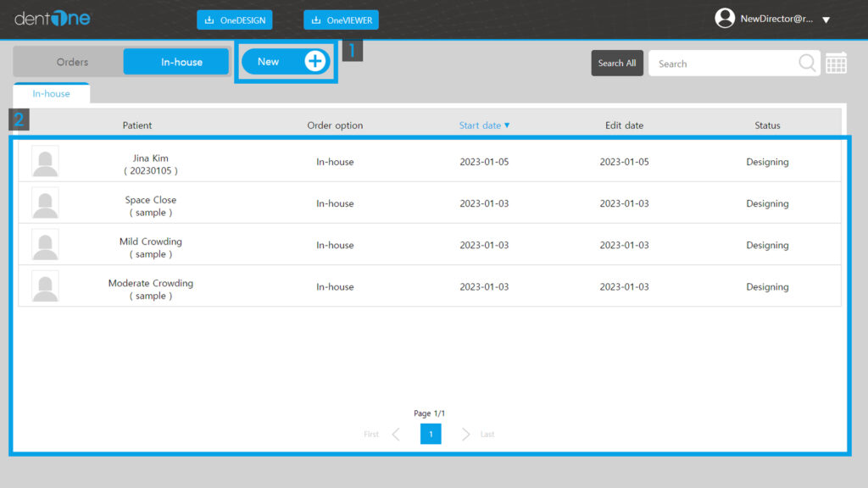
Task: Go to the previous page arrow
Action: (396, 435)
